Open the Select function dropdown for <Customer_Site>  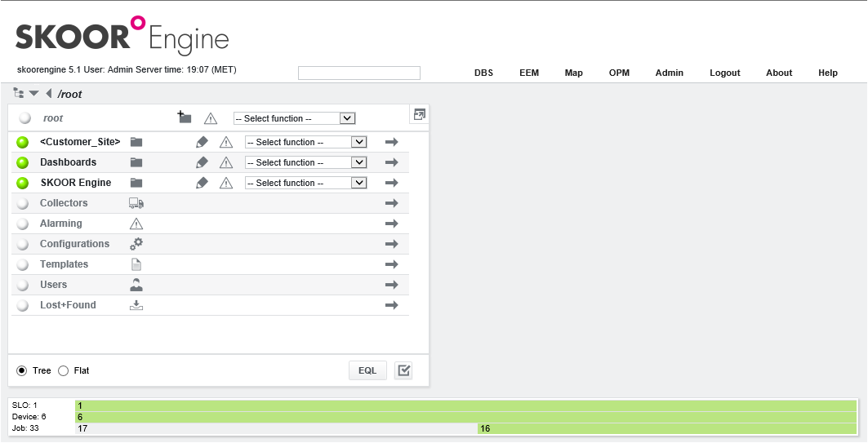(306, 142)
